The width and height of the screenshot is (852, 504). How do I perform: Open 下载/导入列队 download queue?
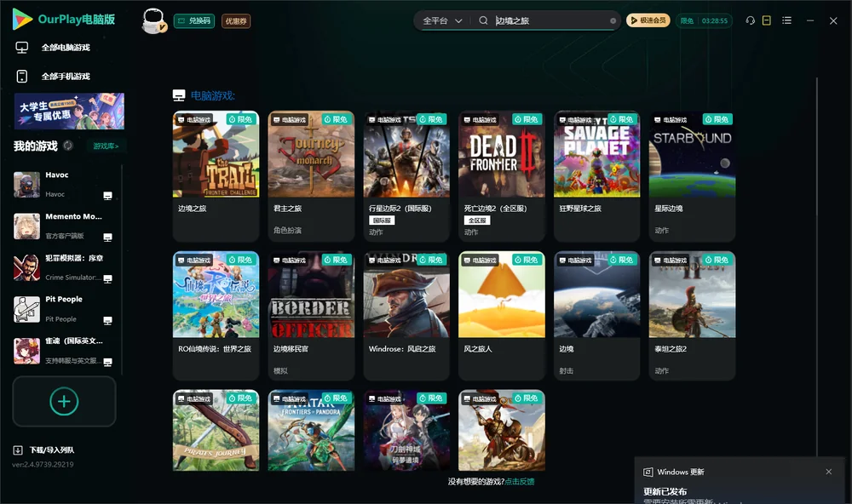point(44,450)
